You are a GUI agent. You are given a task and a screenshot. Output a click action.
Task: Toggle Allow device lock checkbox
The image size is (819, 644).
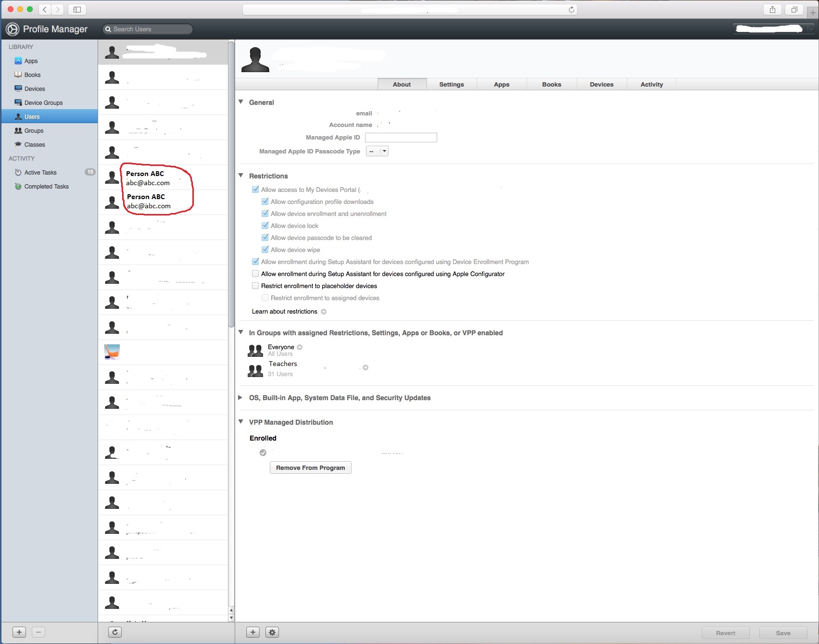pyautogui.click(x=265, y=226)
